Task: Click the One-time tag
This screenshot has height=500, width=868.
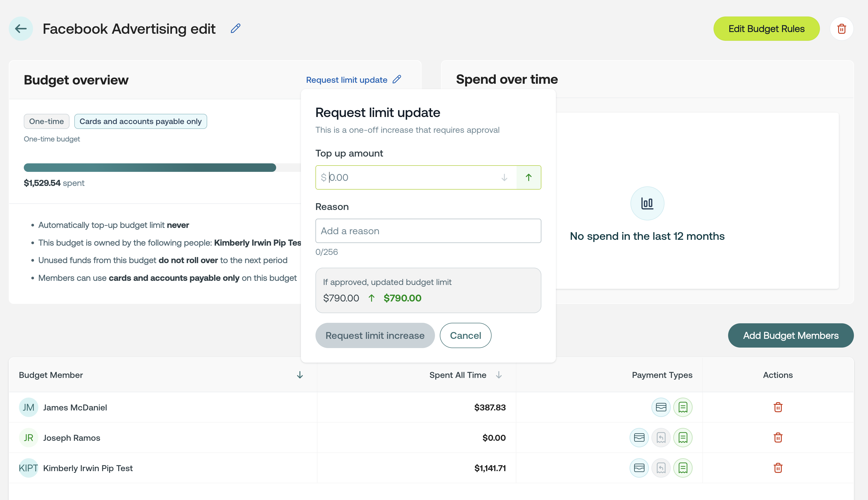Action: (46, 121)
